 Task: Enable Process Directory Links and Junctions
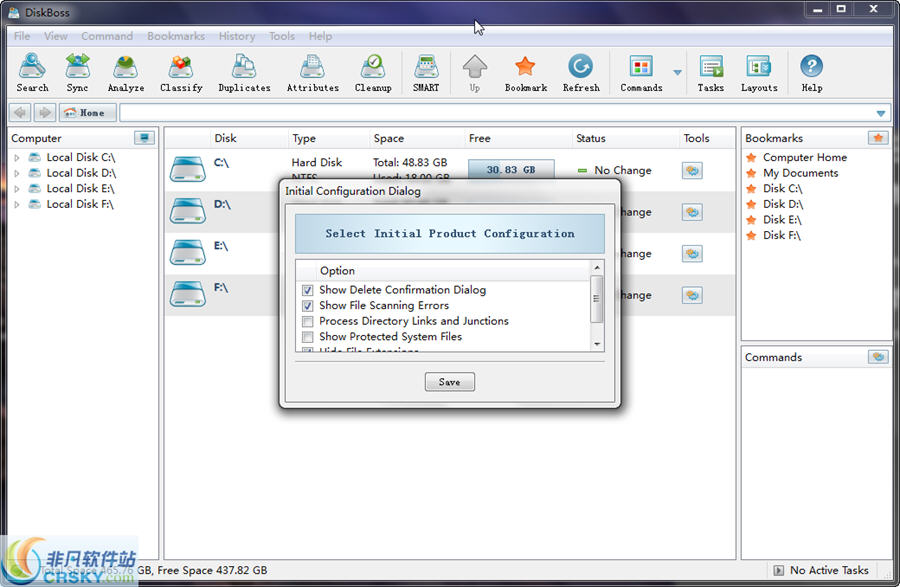point(308,322)
